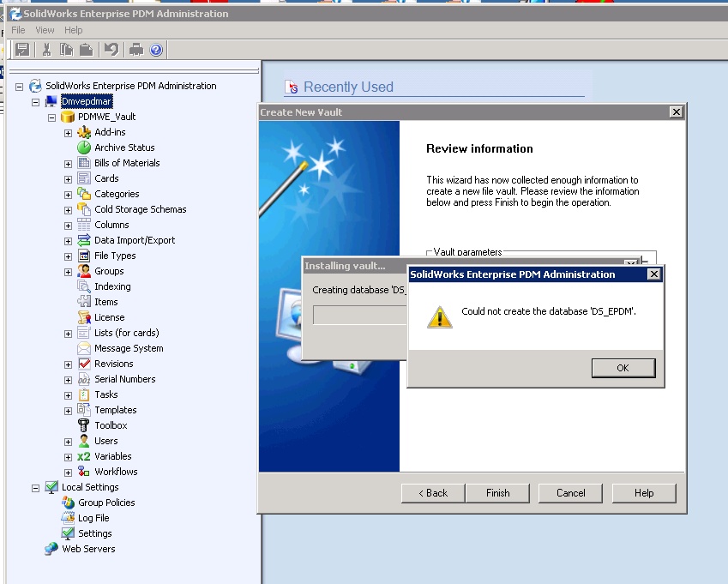Expand the Variables node
The height and width of the screenshot is (584, 728).
click(68, 457)
